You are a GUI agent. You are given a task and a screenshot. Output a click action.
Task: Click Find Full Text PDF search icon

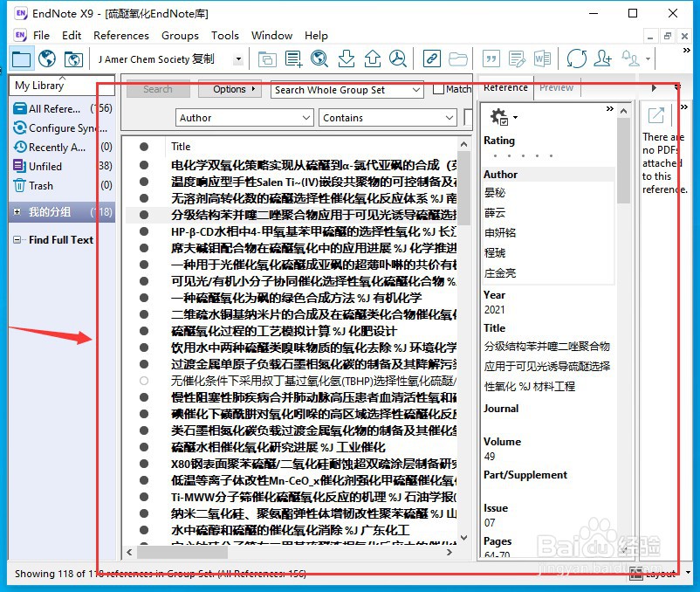point(398,59)
